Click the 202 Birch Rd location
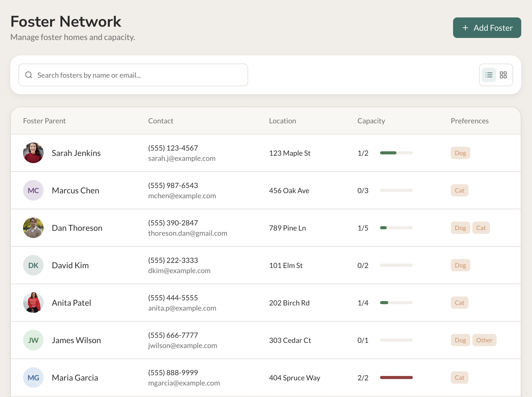The width and height of the screenshot is (532, 397). coord(289,303)
